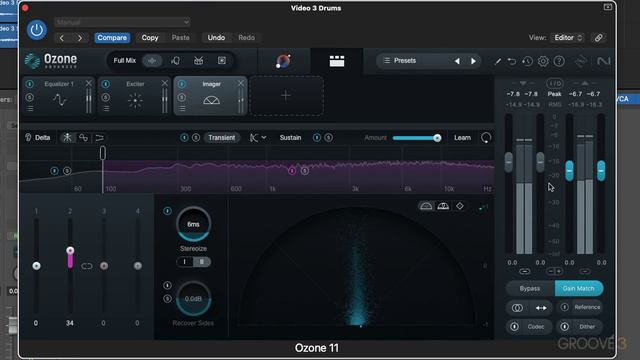The height and width of the screenshot is (360, 640).
Task: Click the Learn button
Action: pyautogui.click(x=462, y=138)
